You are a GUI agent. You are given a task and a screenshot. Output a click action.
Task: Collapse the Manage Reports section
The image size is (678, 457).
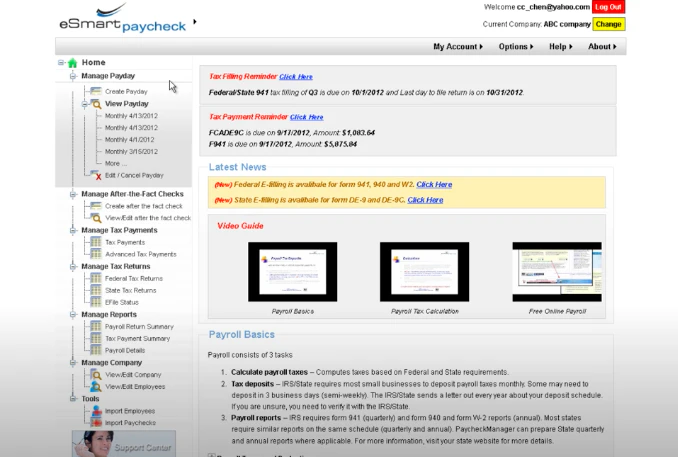click(x=73, y=314)
